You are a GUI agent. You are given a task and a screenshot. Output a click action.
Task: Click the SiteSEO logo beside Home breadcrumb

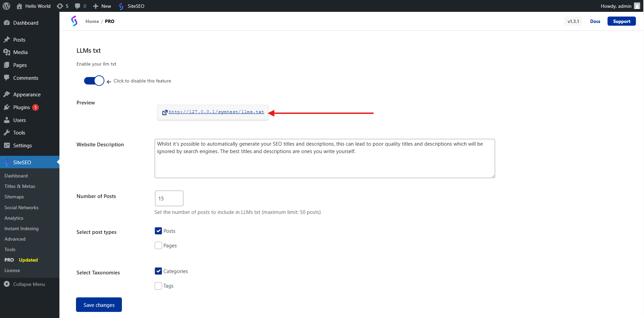(74, 21)
